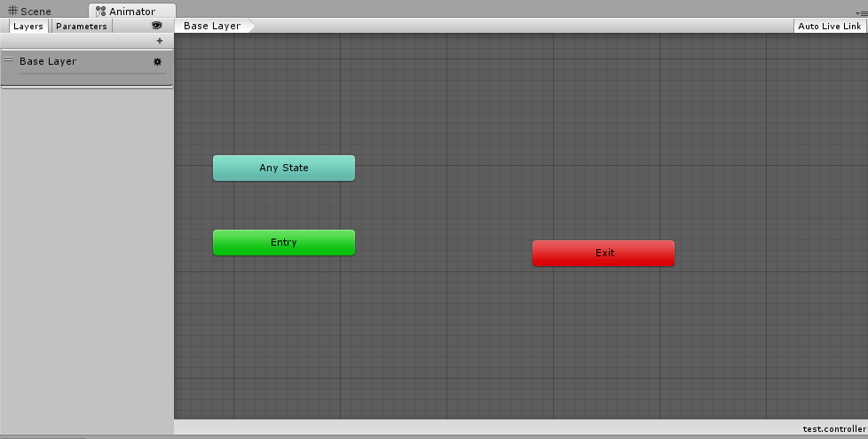Screen dimensions: 868x439
Task: Select the Any State node
Action: (x=283, y=168)
